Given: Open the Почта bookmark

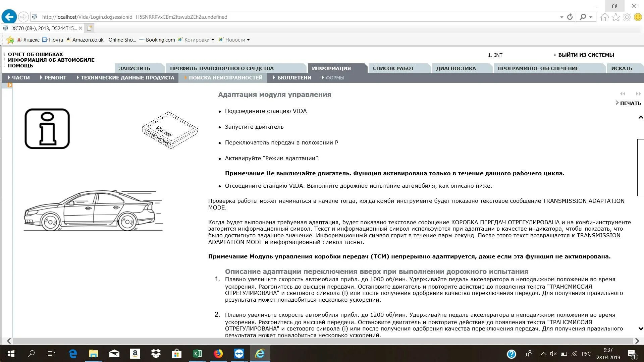Looking at the screenshot, I should point(52,40).
